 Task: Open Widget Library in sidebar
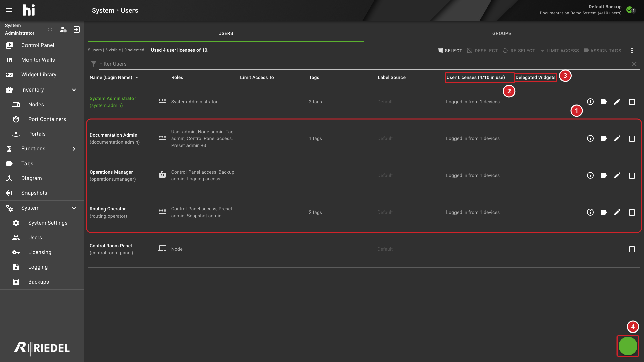click(42, 75)
